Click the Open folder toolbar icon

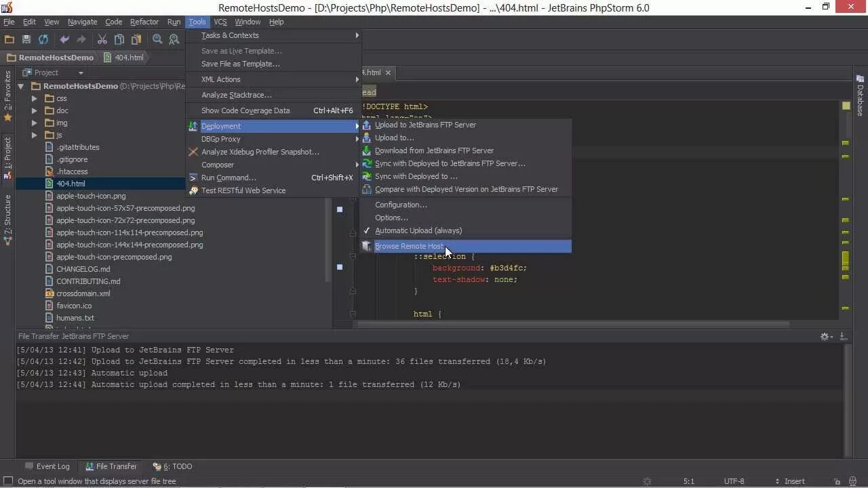[9, 40]
